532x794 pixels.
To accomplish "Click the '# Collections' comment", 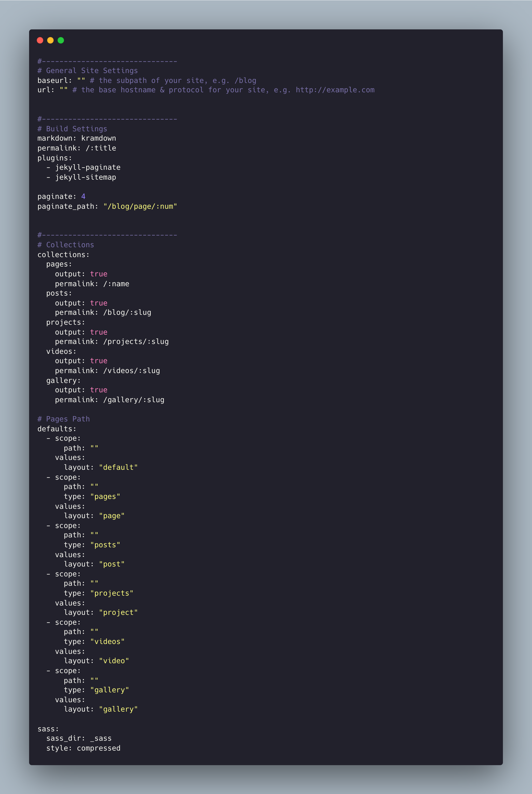I will pos(65,245).
